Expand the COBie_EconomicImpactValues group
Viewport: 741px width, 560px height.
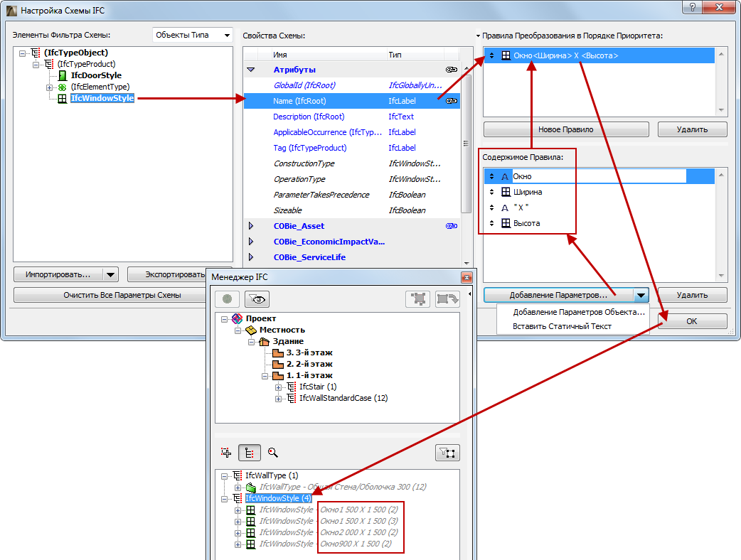click(251, 242)
